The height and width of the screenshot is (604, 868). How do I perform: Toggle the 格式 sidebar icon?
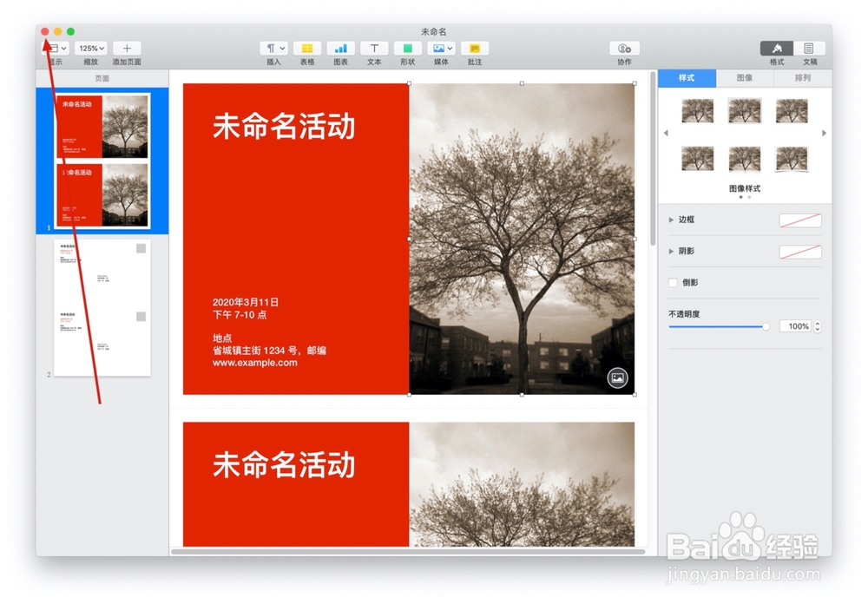[x=775, y=48]
